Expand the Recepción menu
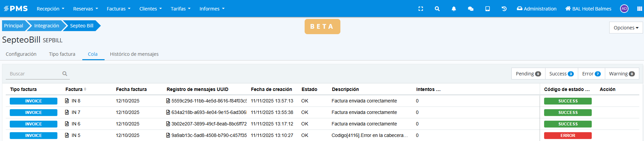The width and height of the screenshot is (644, 141). (x=50, y=9)
